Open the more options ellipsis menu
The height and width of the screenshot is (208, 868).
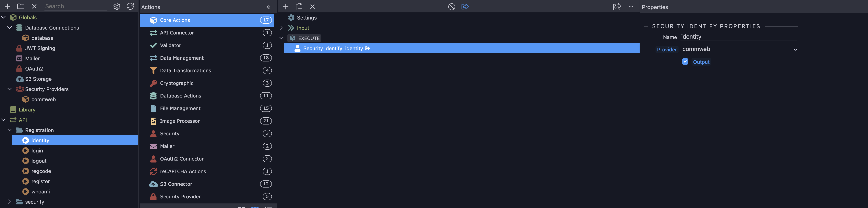[631, 7]
